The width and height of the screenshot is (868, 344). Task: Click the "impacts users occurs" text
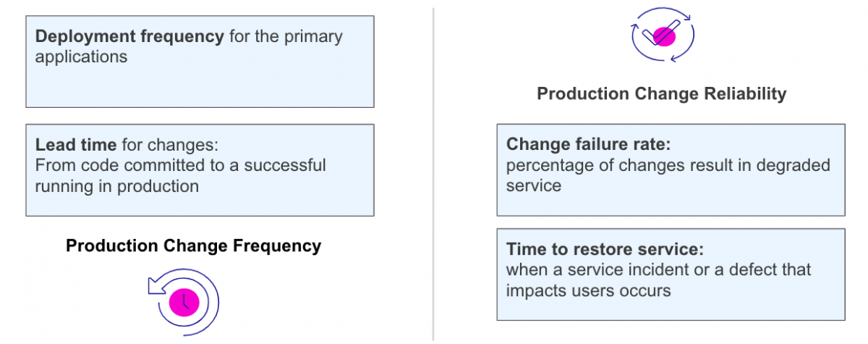click(588, 290)
